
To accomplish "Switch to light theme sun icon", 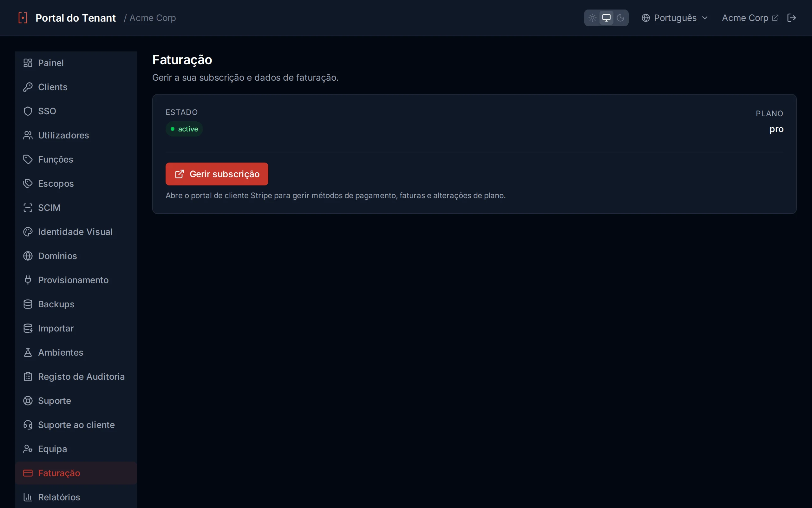I will (x=592, y=18).
